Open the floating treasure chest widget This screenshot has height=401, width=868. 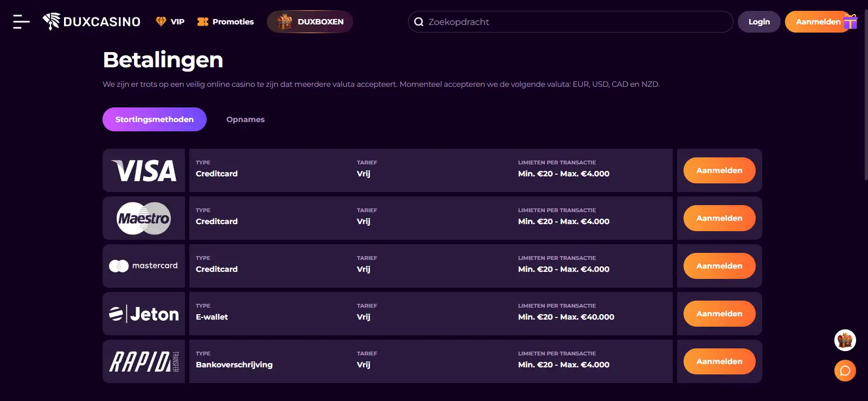pyautogui.click(x=845, y=341)
